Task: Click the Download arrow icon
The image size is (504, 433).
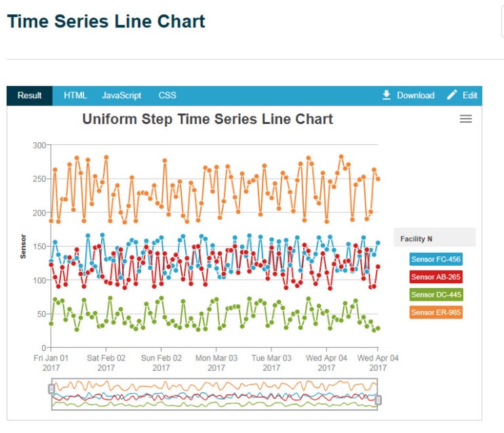Action: (387, 95)
